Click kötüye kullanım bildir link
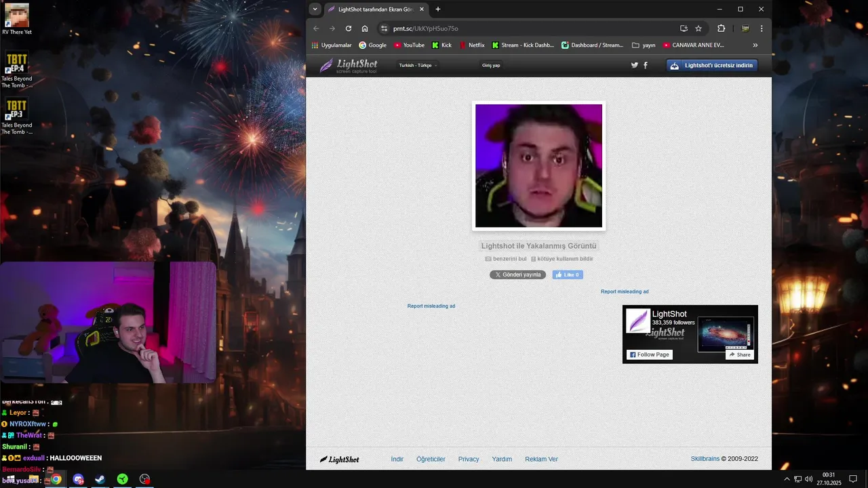This screenshot has width=868, height=488. tap(562, 259)
